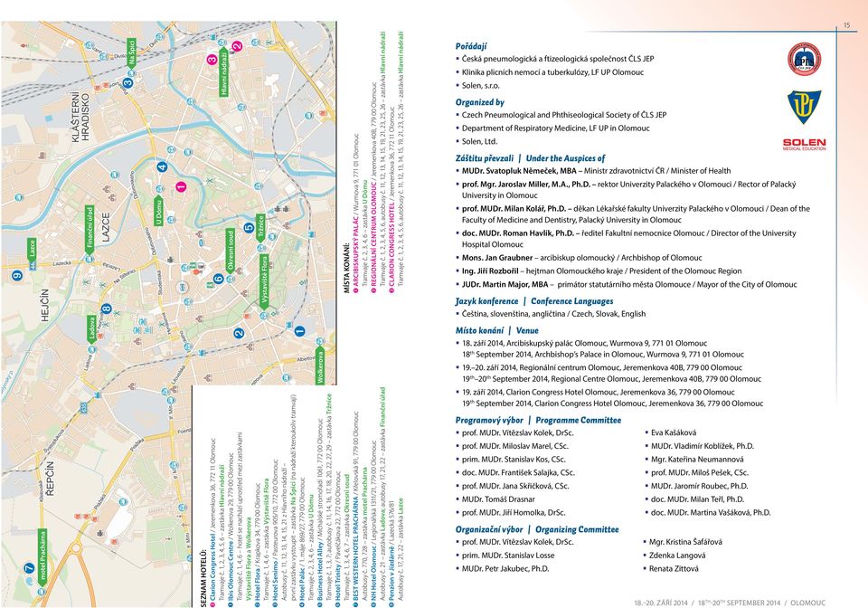This screenshot has height=608, width=868.
Task: Click blue map marker number 6
Action: click(x=218, y=278)
